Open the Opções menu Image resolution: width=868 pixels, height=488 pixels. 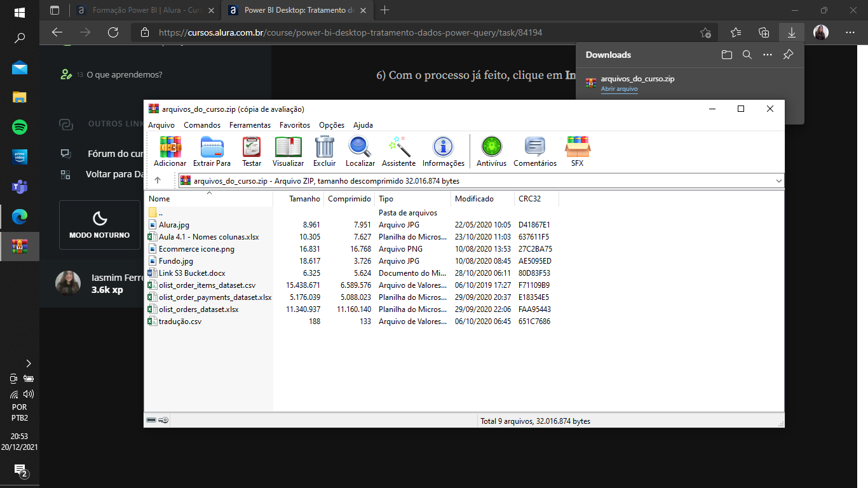(x=332, y=125)
